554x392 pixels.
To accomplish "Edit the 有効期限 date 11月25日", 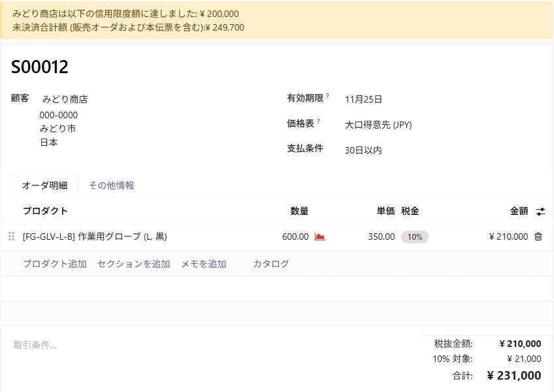I will [x=363, y=99].
